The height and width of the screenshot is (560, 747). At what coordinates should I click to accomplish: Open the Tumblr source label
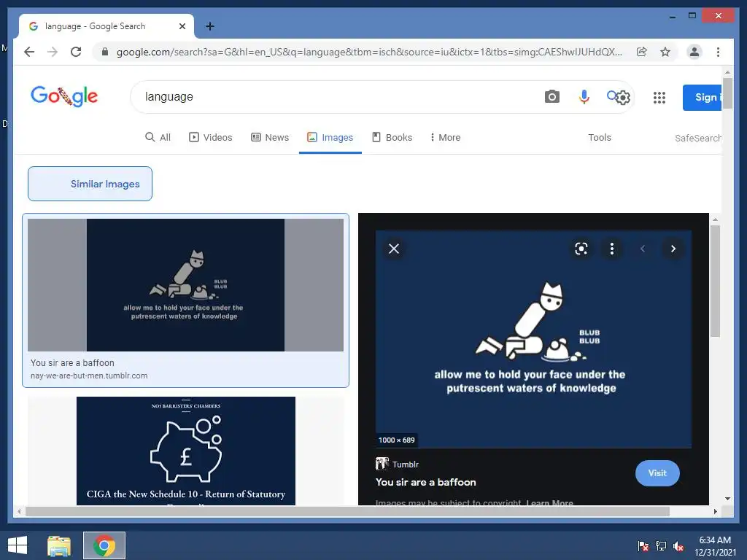398,464
